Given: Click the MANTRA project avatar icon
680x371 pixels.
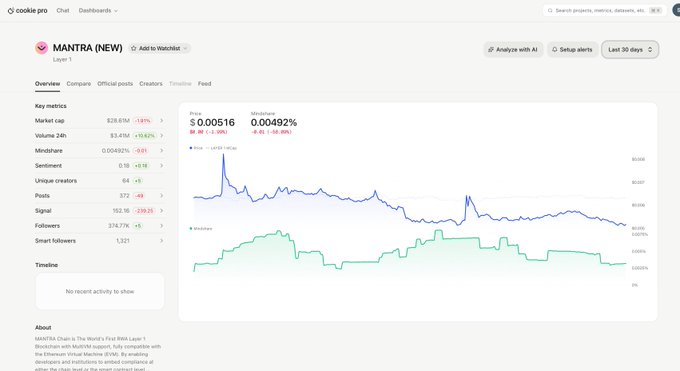Looking at the screenshot, I should coord(42,48).
